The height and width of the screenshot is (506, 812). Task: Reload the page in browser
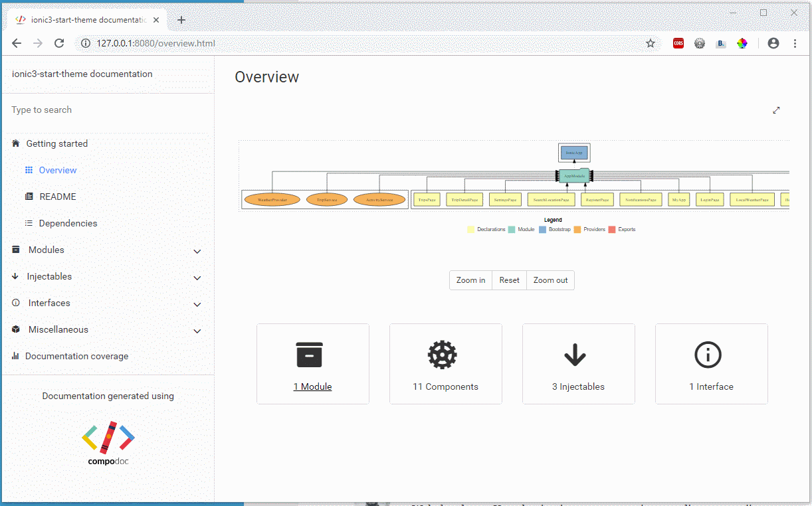tap(59, 43)
